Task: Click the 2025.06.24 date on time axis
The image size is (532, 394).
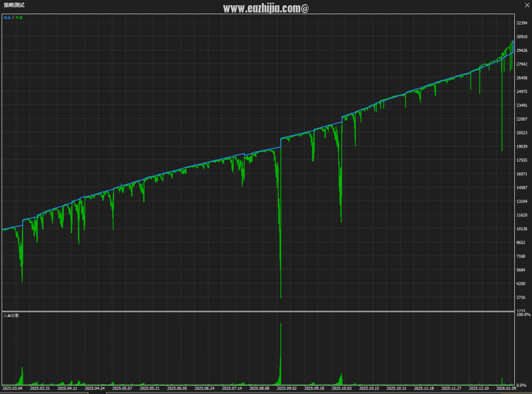Action: (205, 389)
